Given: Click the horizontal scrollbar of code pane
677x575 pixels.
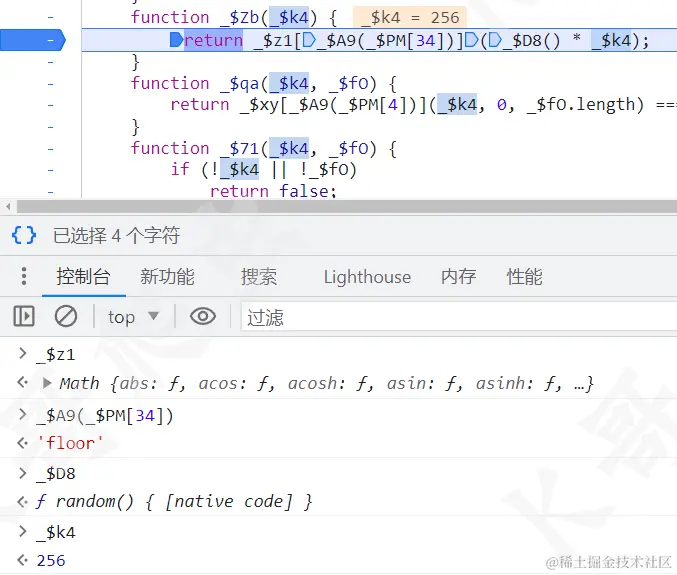Looking at the screenshot, I should tap(347, 206).
